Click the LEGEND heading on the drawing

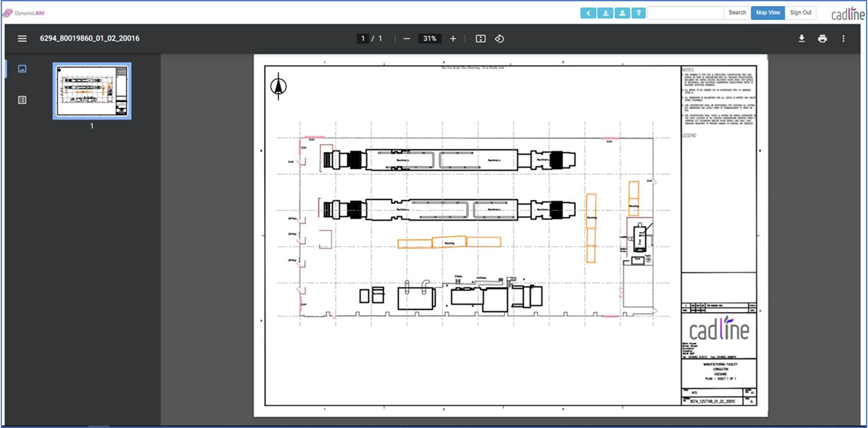(689, 135)
